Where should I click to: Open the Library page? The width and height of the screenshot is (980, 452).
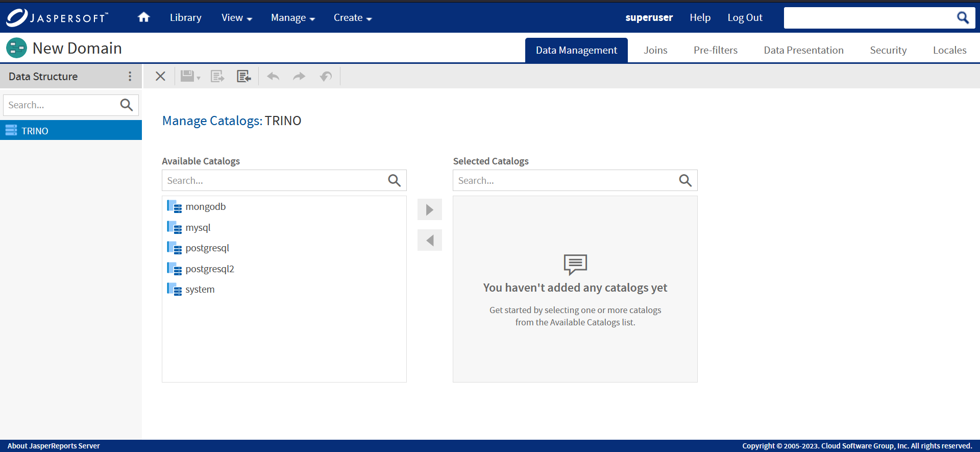tap(185, 17)
